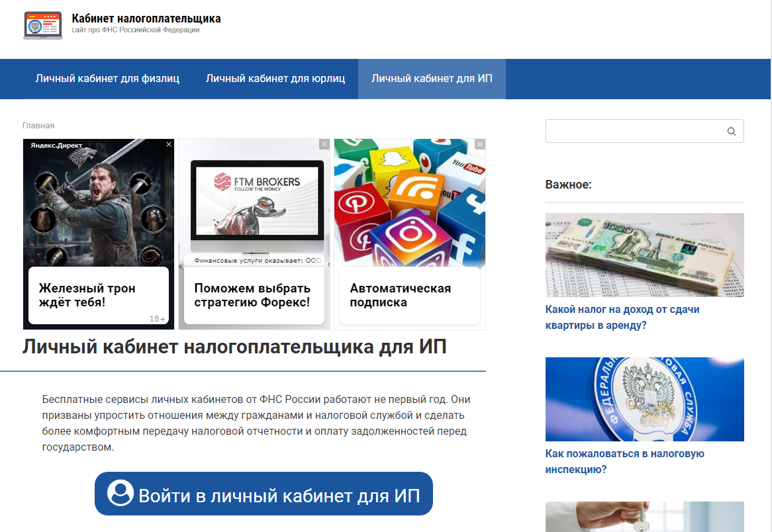772x532 pixels.
Task: Click the "Яндекс.Директ" label
Action: coord(55,144)
